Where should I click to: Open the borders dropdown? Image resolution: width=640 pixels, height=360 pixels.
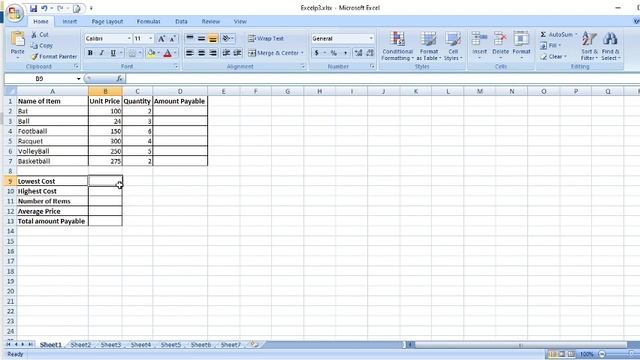coord(140,53)
